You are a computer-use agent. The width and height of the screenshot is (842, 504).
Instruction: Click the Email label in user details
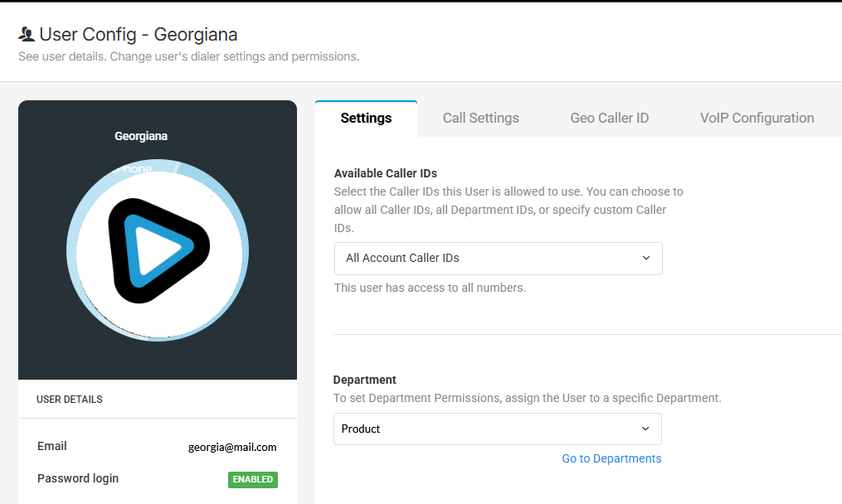coord(52,446)
